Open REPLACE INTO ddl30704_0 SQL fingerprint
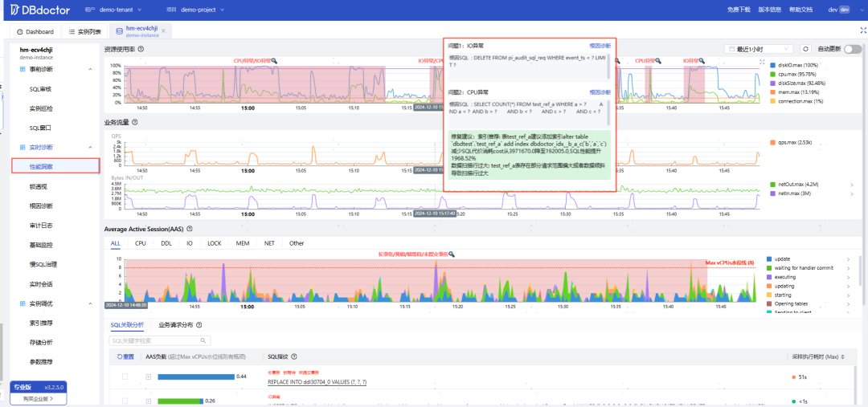Screen dimensions: 868x407 [317, 382]
